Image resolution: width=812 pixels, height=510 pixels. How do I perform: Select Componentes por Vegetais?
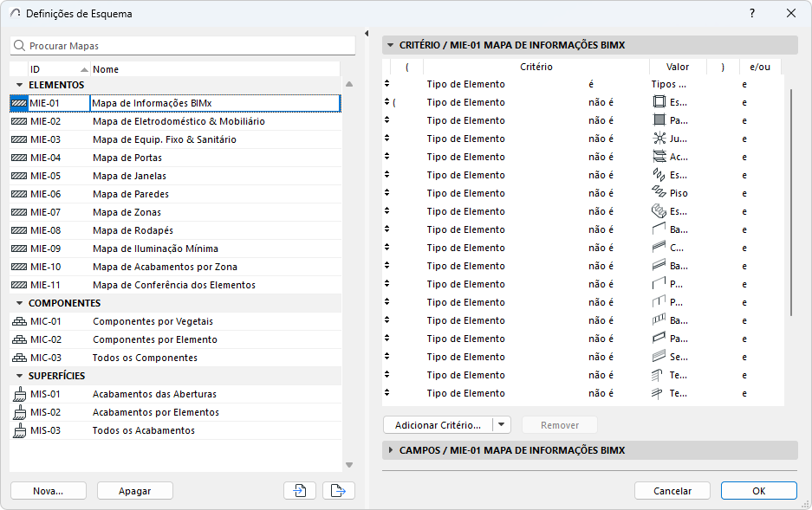click(x=153, y=321)
